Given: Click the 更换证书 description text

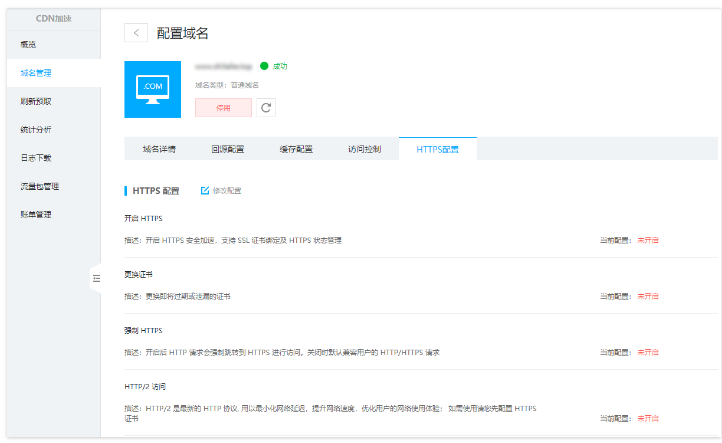Looking at the screenshot, I should 177,297.
